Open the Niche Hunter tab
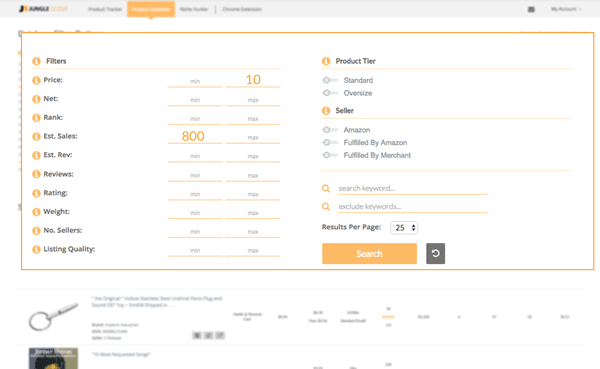Image resolution: width=600 pixels, height=369 pixels. pos(194,9)
